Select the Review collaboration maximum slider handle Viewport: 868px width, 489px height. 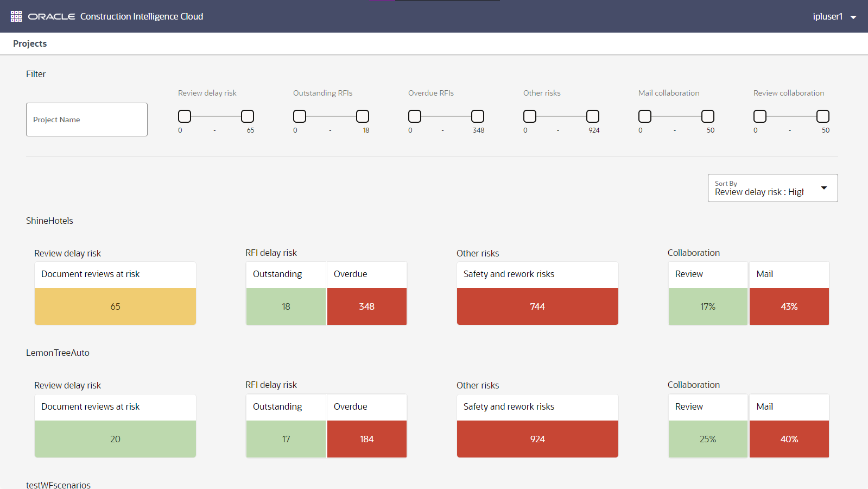coord(823,116)
